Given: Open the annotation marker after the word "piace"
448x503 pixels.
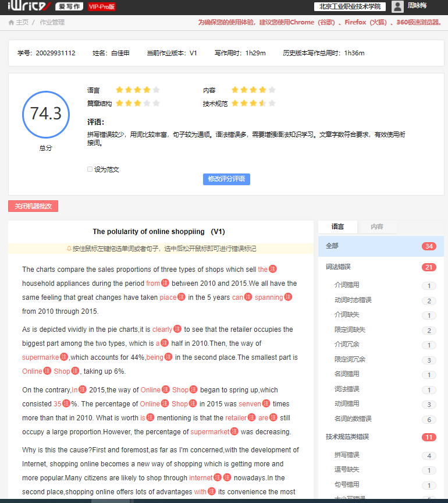Looking at the screenshot, I should click(x=182, y=297).
